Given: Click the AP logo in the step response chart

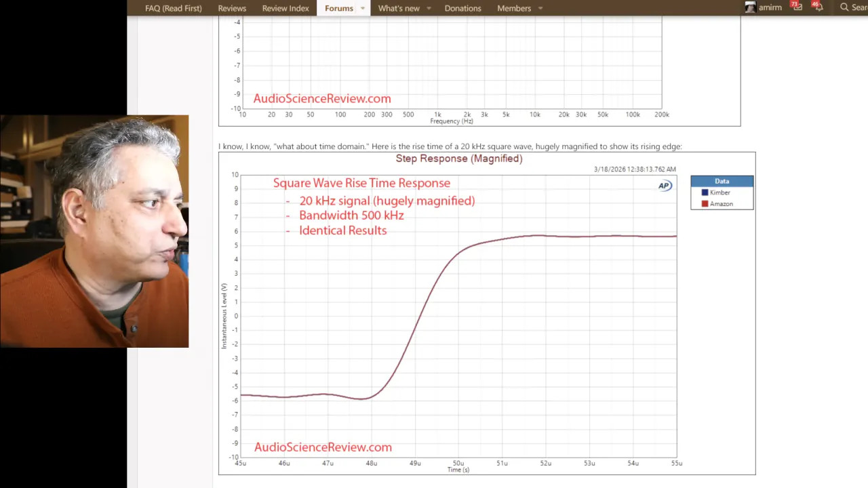Looking at the screenshot, I should [665, 186].
